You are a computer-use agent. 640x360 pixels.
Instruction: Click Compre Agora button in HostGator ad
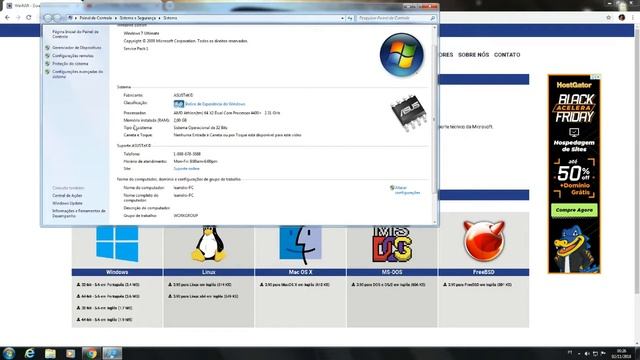574,210
